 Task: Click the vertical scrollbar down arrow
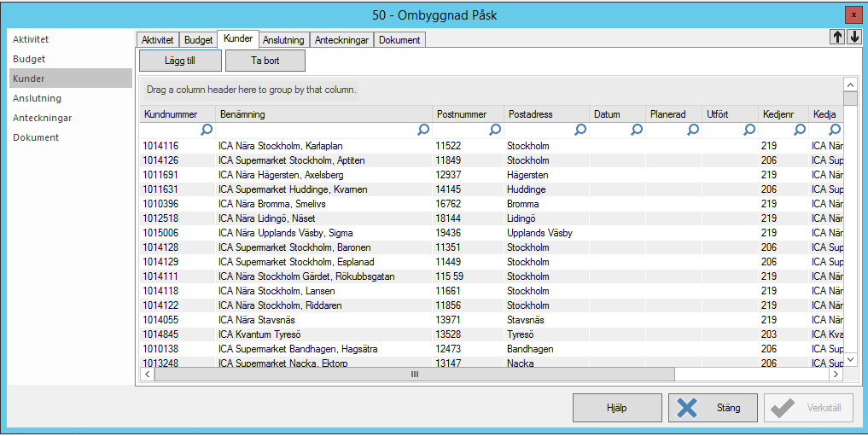tap(850, 360)
